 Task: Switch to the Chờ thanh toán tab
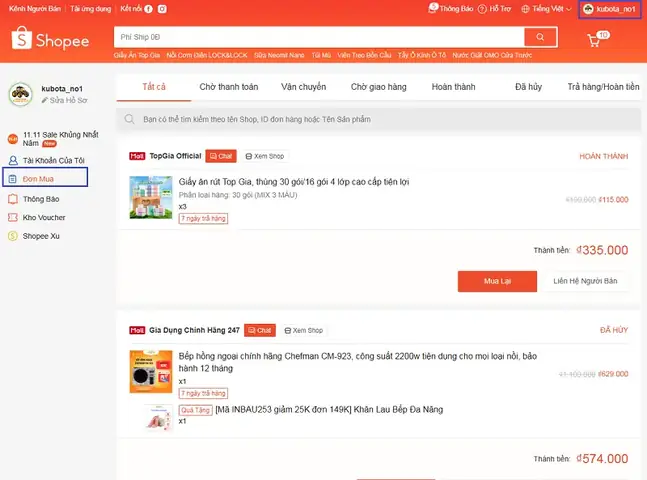(x=229, y=87)
